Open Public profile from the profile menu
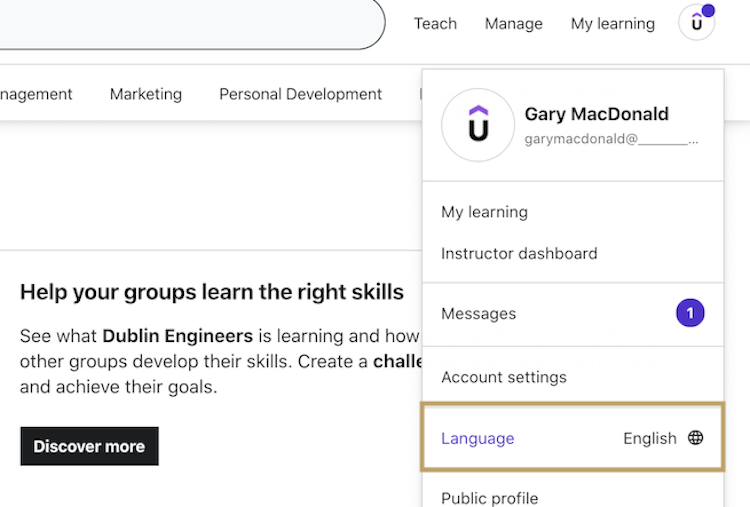750x507 pixels. pos(490,497)
